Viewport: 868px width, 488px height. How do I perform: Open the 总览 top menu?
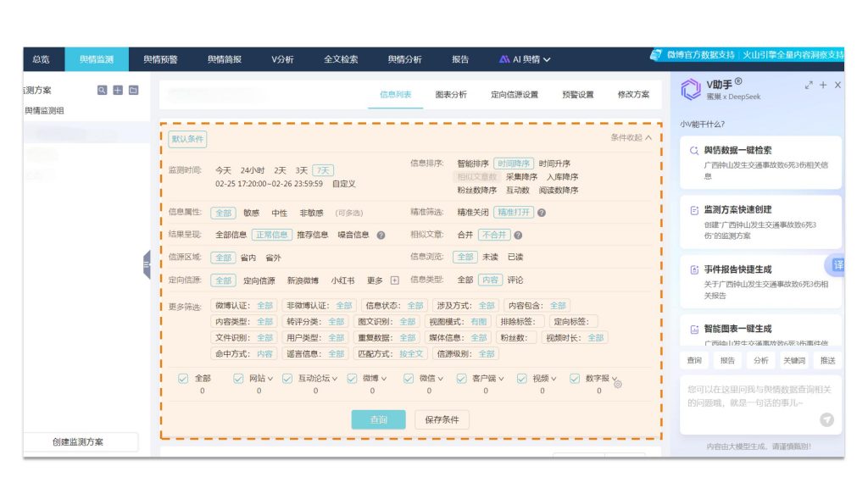pos(41,59)
